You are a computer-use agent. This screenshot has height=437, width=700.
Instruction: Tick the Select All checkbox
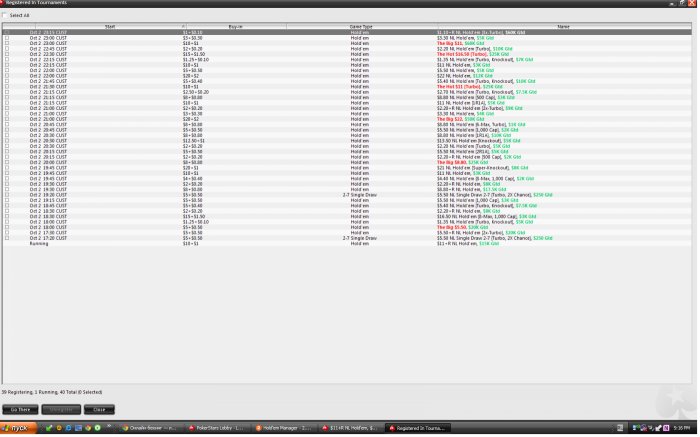[x=5, y=15]
